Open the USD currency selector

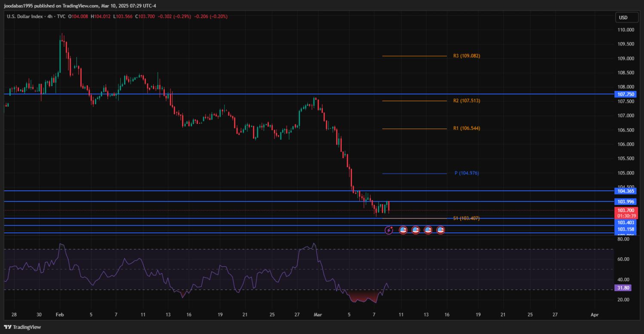click(623, 18)
